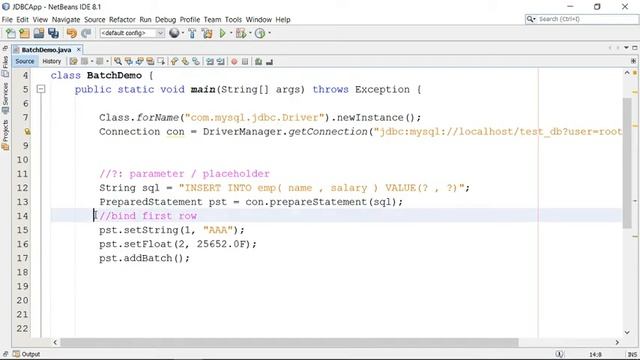This screenshot has height=360, width=640.
Task: Open the Navigate menu
Action: tap(66, 20)
